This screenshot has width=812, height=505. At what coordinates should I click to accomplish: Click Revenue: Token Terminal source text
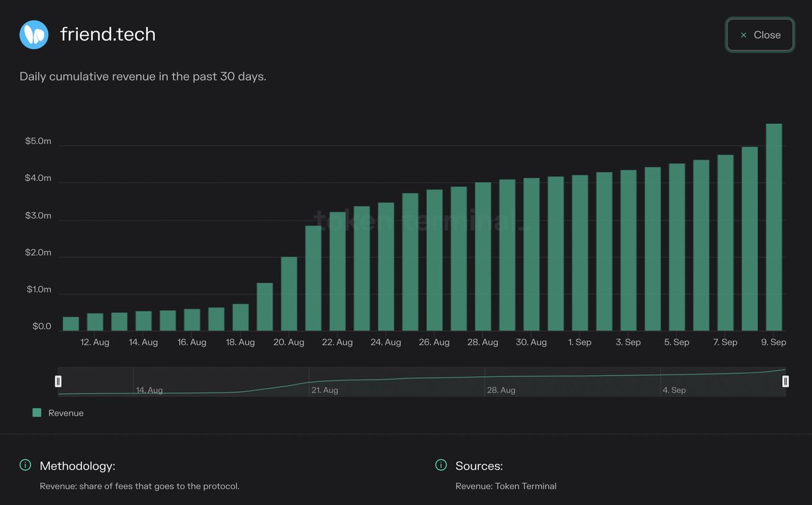tap(506, 486)
